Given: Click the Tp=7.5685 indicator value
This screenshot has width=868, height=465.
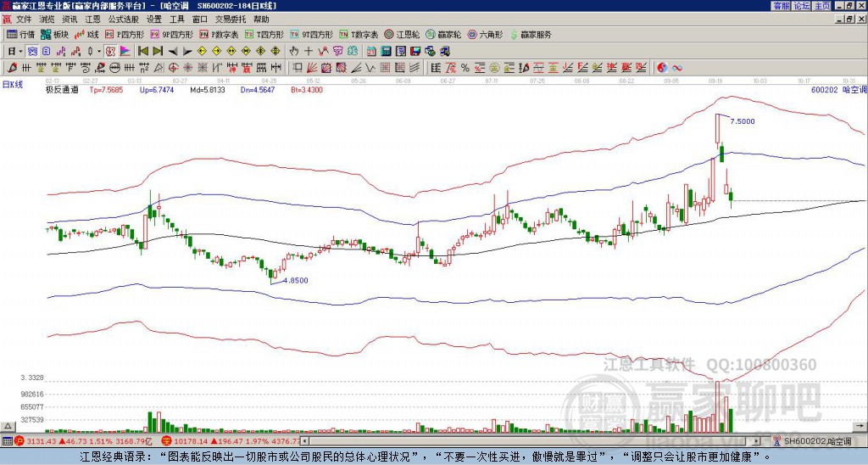Looking at the screenshot, I should tap(106, 90).
